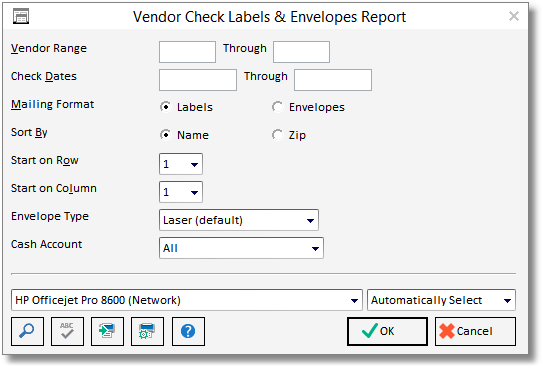Screen dimensions: 543x369
Task: Open the HP Officejet printer dropdown
Action: click(187, 300)
